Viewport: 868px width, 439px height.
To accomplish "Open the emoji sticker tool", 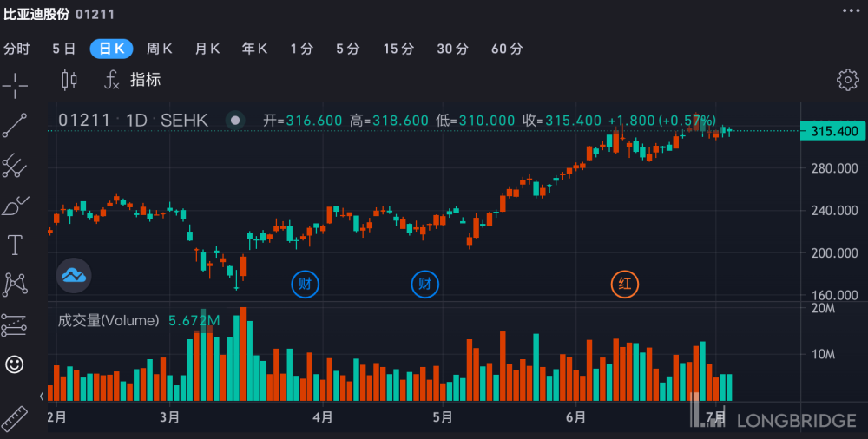I will click(15, 364).
